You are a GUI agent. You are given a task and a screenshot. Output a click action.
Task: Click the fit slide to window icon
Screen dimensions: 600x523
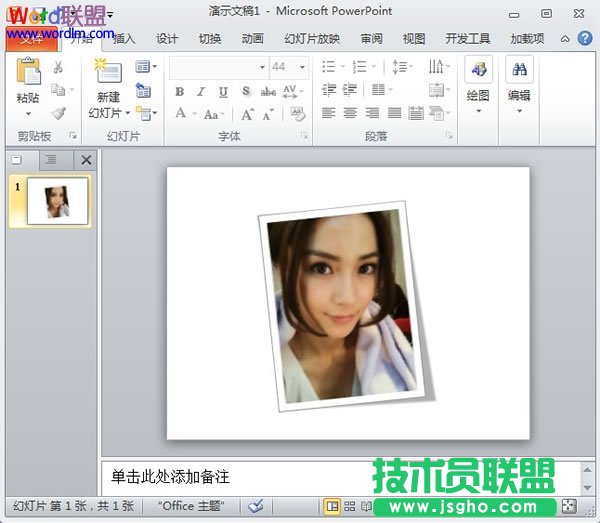pyautogui.click(x=569, y=506)
